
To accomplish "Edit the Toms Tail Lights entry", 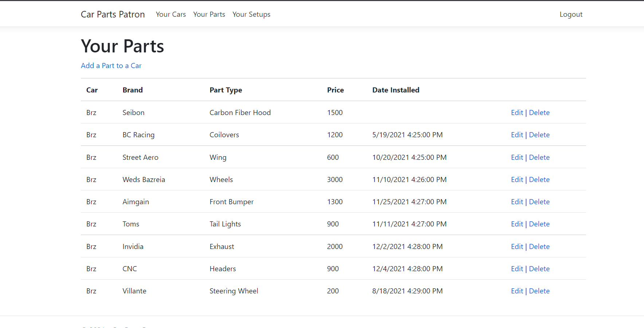I will pos(517,224).
